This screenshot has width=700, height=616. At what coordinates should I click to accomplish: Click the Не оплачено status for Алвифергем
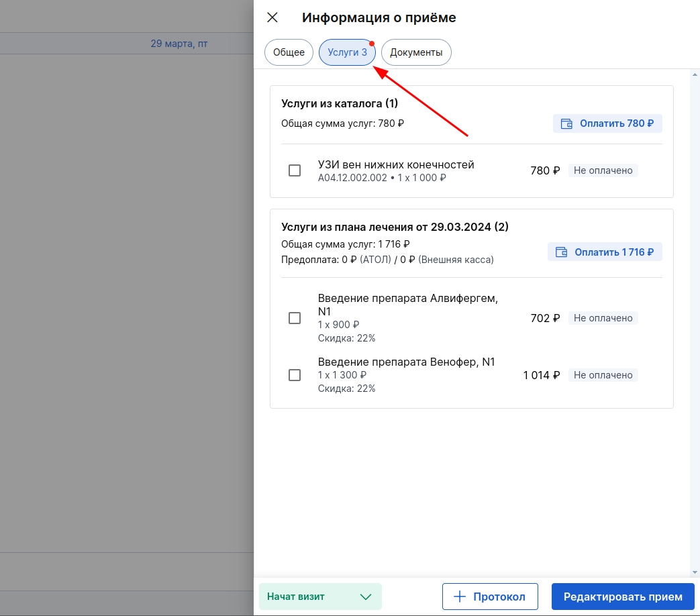coord(603,318)
